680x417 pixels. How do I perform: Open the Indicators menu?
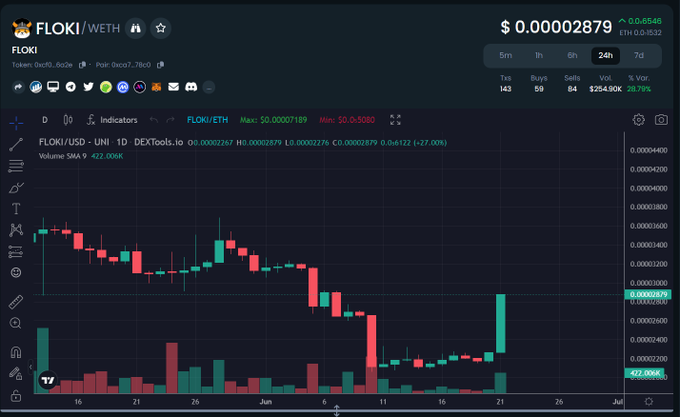pos(112,120)
